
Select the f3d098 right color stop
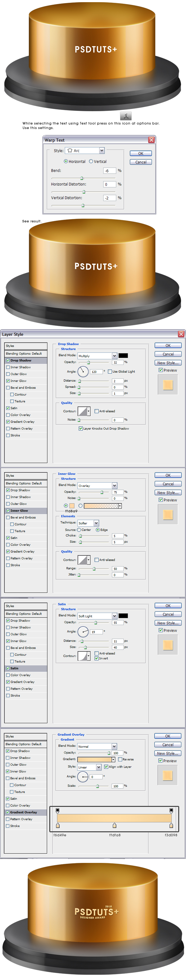point(171,825)
